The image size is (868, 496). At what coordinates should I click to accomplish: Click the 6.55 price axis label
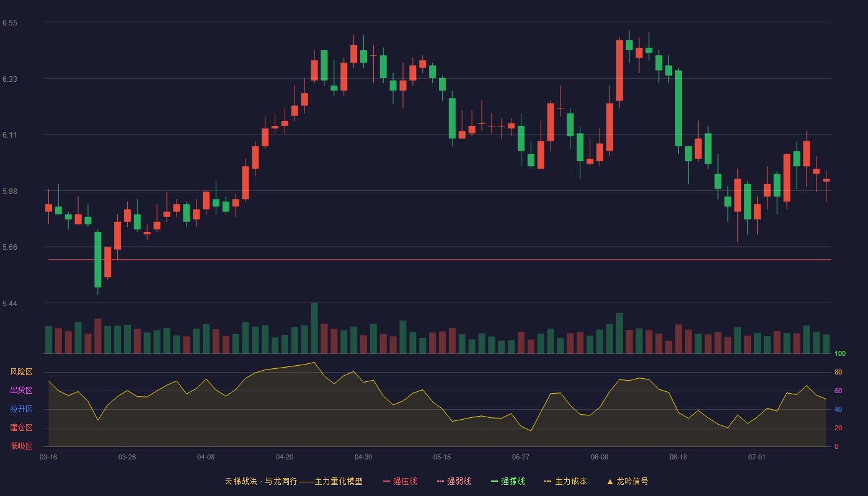coord(10,23)
